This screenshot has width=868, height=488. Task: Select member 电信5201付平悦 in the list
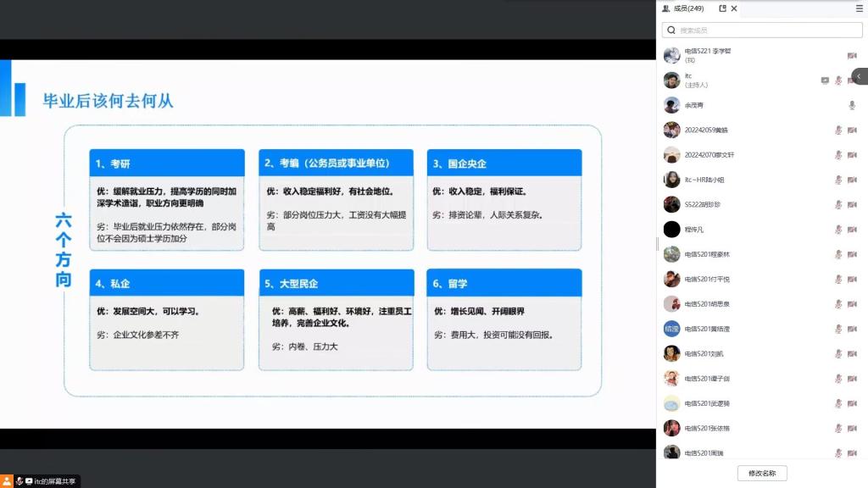pyautogui.click(x=707, y=279)
